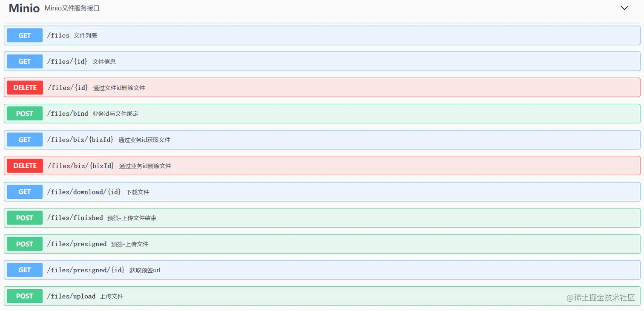Click /files/presigned/{id} path text
The width and height of the screenshot is (644, 311).
tap(86, 270)
